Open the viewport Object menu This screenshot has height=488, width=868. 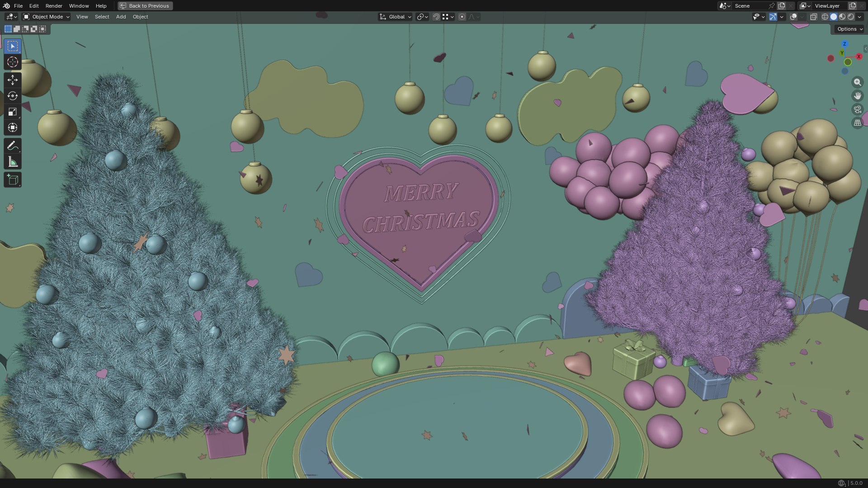coord(140,17)
